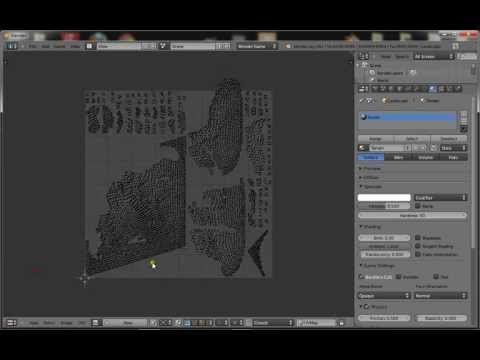This screenshot has width=480, height=360.
Task: Enable the Ramp checkbox under Specular
Action: coord(418,206)
